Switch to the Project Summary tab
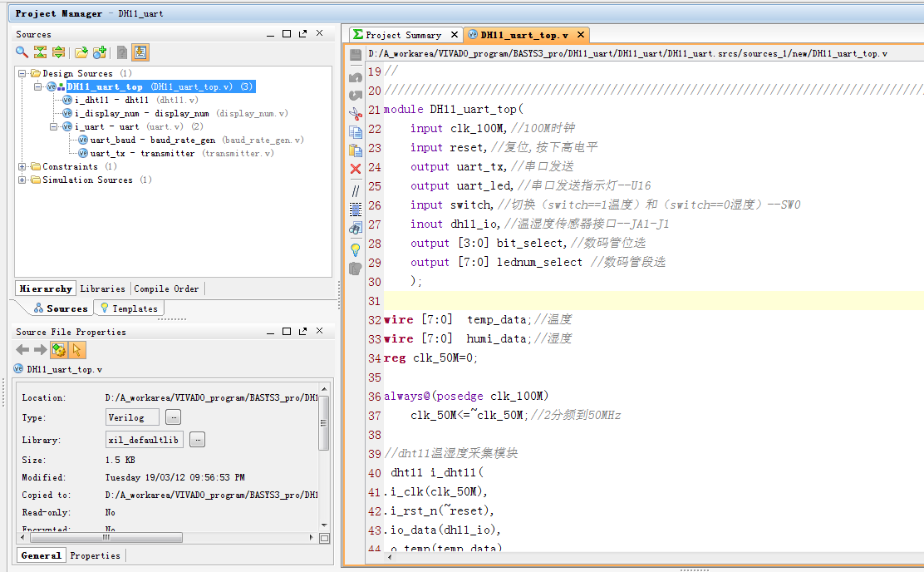The height and width of the screenshot is (572, 924). pyautogui.click(x=403, y=35)
